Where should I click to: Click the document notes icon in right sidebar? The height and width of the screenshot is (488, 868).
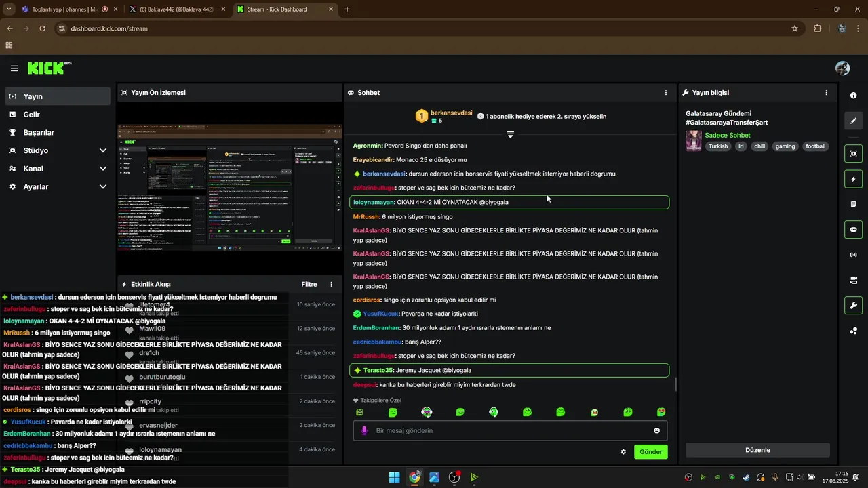(x=853, y=204)
